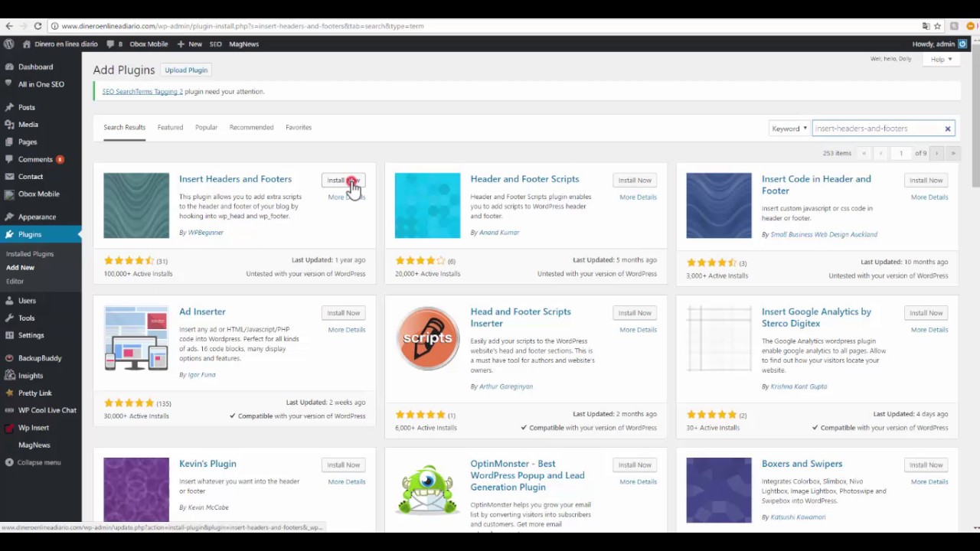Install Insert Code in Header and Footer
The height and width of the screenshot is (551, 980).
click(x=926, y=180)
